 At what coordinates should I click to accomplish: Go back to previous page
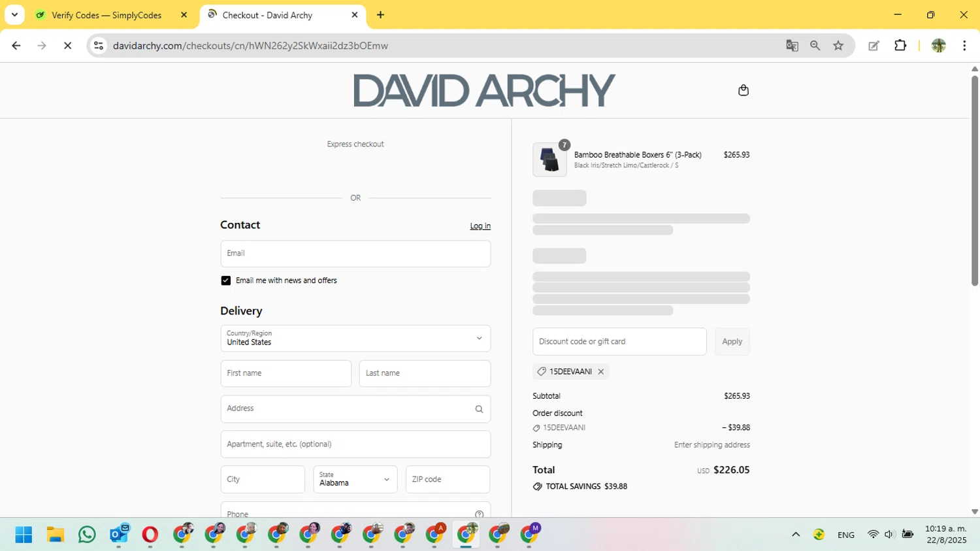click(x=16, y=46)
